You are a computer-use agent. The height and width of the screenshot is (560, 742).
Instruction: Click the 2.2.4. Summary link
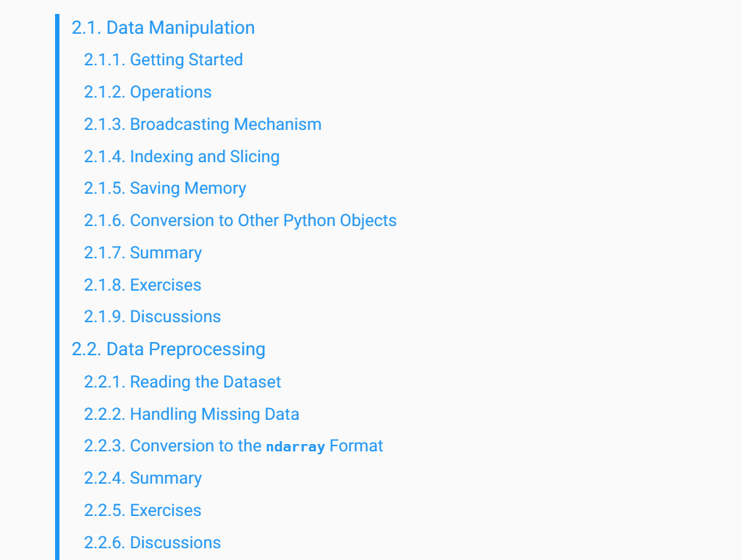142,479
